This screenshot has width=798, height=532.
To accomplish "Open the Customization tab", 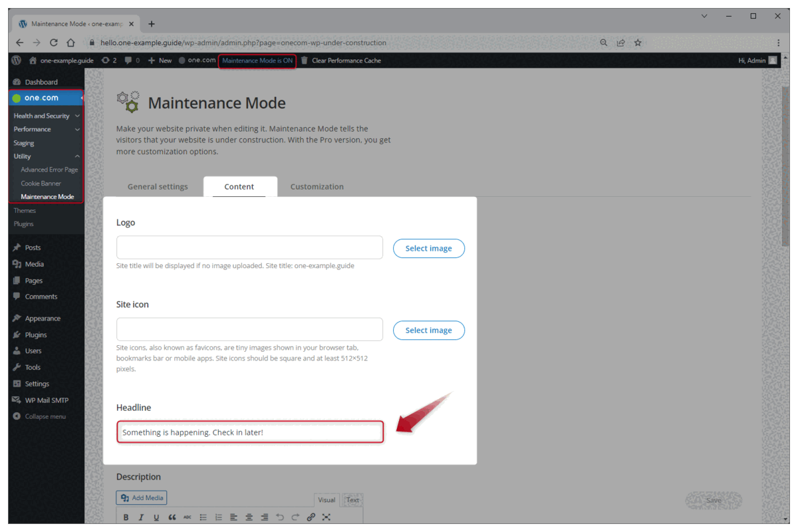I will tap(317, 187).
